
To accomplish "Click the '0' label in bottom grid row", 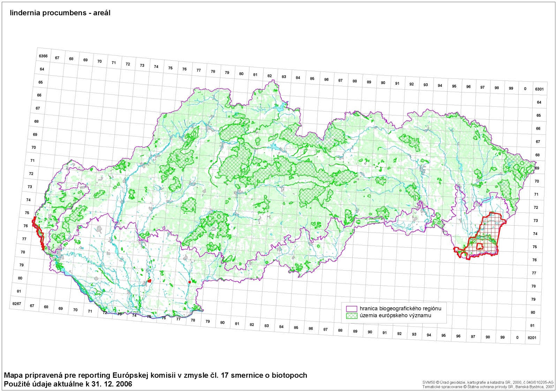I will pos(517,337).
